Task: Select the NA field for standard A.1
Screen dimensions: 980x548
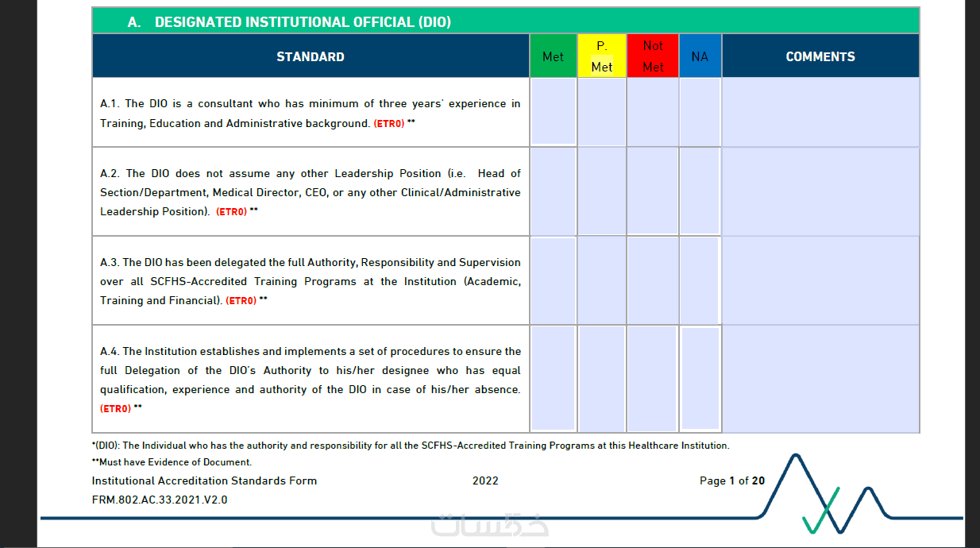Action: (700, 112)
